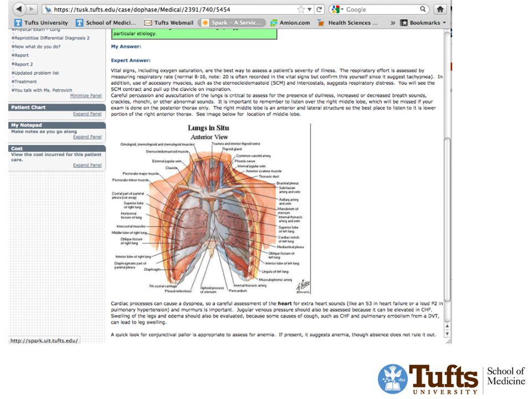Open Reprioritize Differential Diagnosis 2 step

51,38
